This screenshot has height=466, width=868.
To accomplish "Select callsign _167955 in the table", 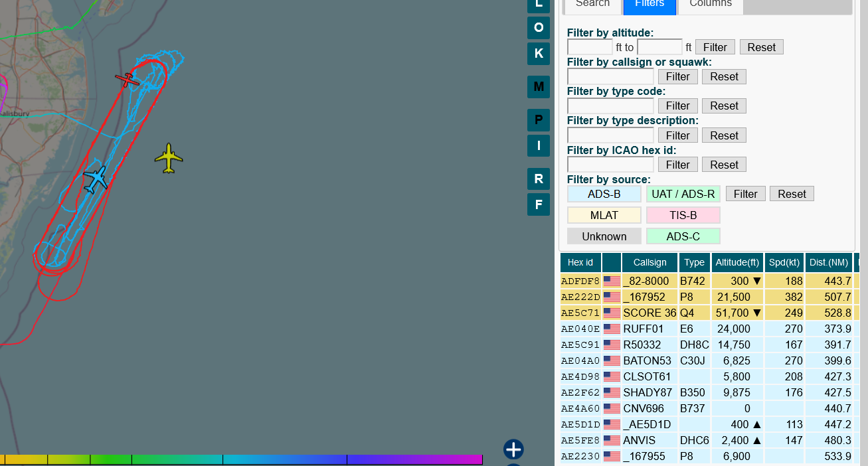I will point(644,456).
